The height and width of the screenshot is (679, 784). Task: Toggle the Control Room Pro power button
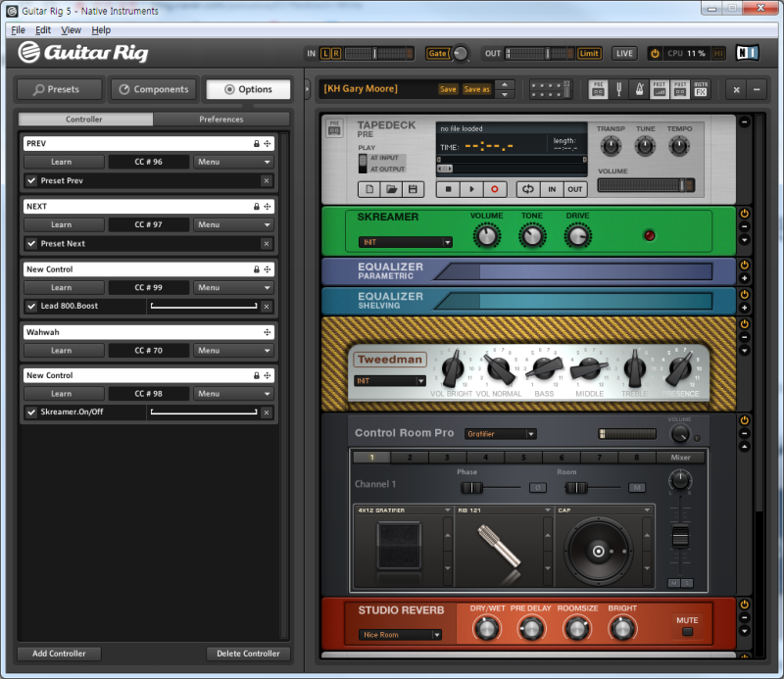[x=745, y=420]
